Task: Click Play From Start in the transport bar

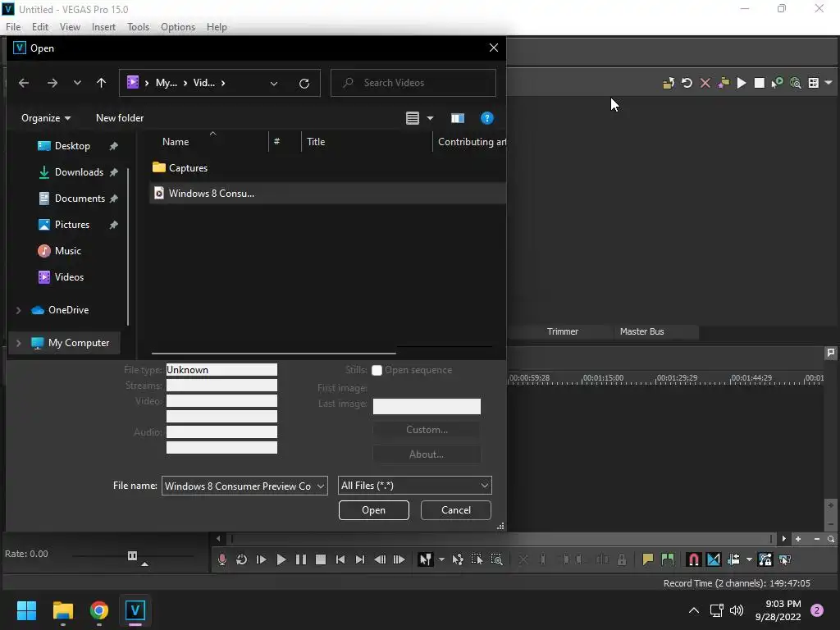Action: point(262,559)
